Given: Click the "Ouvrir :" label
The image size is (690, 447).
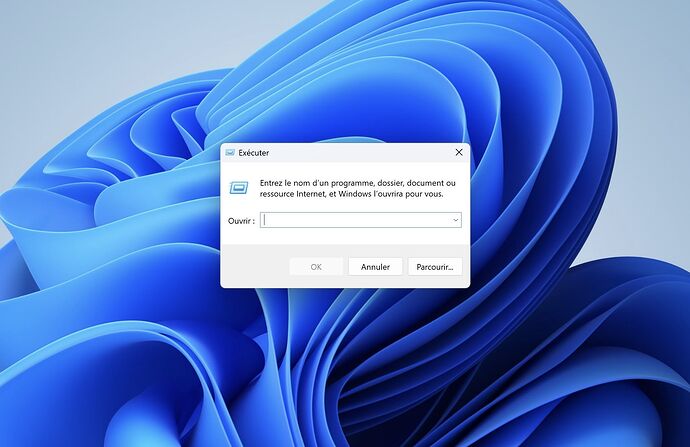Looking at the screenshot, I should [x=241, y=220].
